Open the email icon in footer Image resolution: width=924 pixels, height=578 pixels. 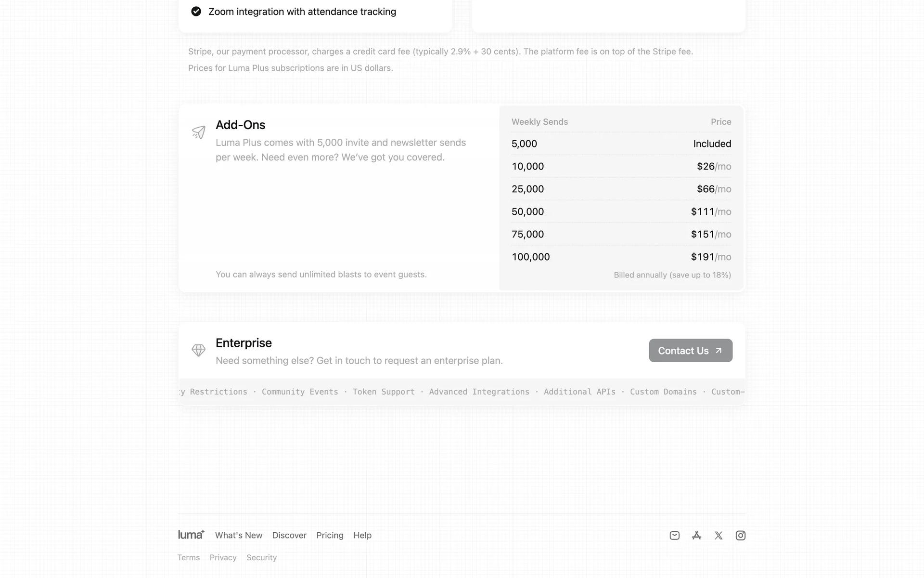[674, 536]
